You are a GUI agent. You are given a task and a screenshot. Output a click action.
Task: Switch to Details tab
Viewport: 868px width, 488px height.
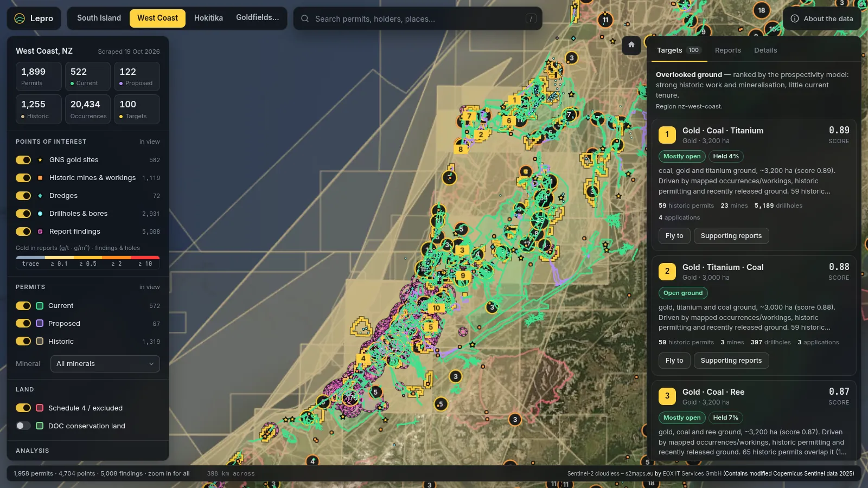[765, 50]
